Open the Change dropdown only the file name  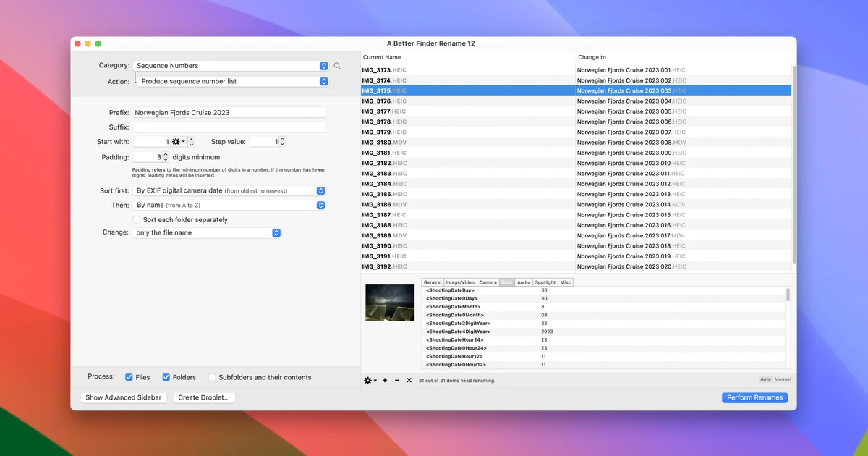[x=207, y=232]
